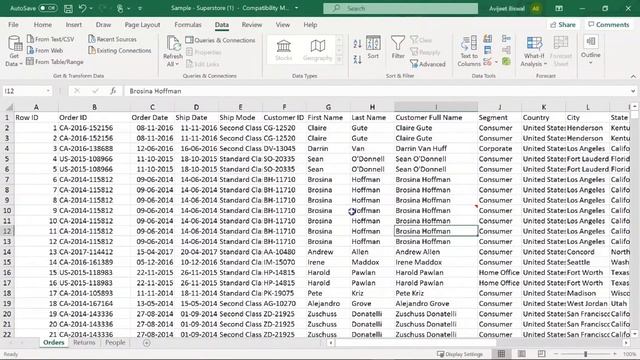The image size is (640, 360).
Task: Switch to the Formulas tab
Action: point(188,25)
